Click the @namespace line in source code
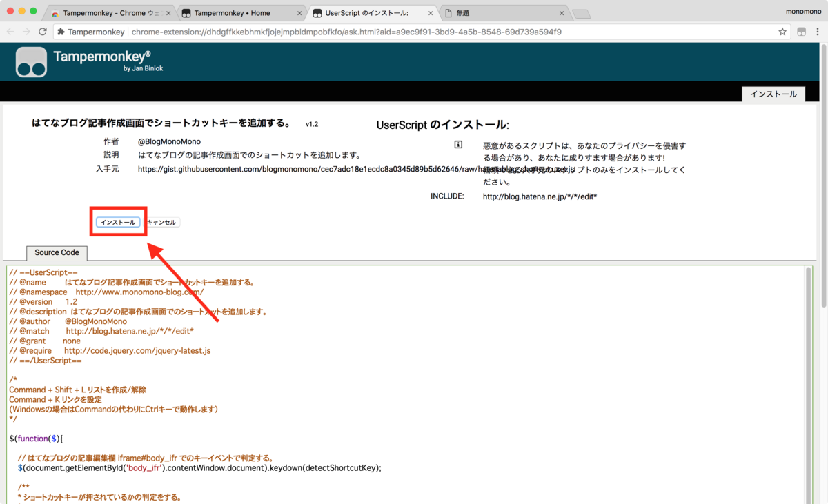 point(106,292)
